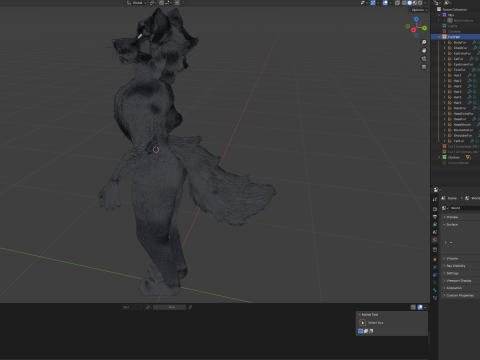Choose the Set selection mode icon in Active Tool
Image resolution: width=480 pixels, height=360 pixels.
pyautogui.click(x=360, y=331)
